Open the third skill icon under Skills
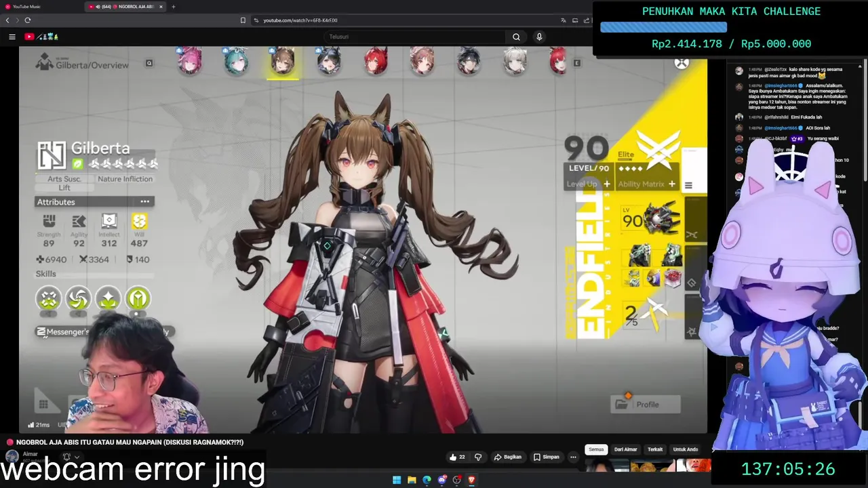Image resolution: width=868 pixels, height=488 pixels. [x=108, y=299]
